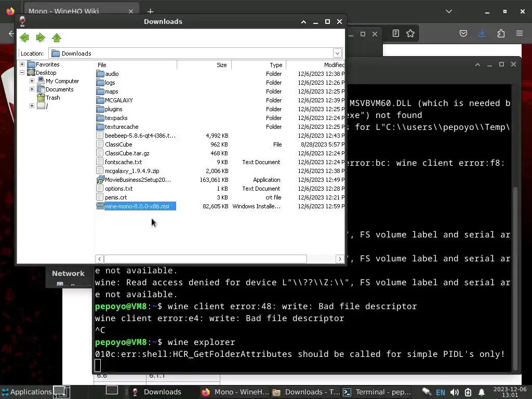Select Documents in the folder tree
The image size is (532, 399).
pos(59,89)
